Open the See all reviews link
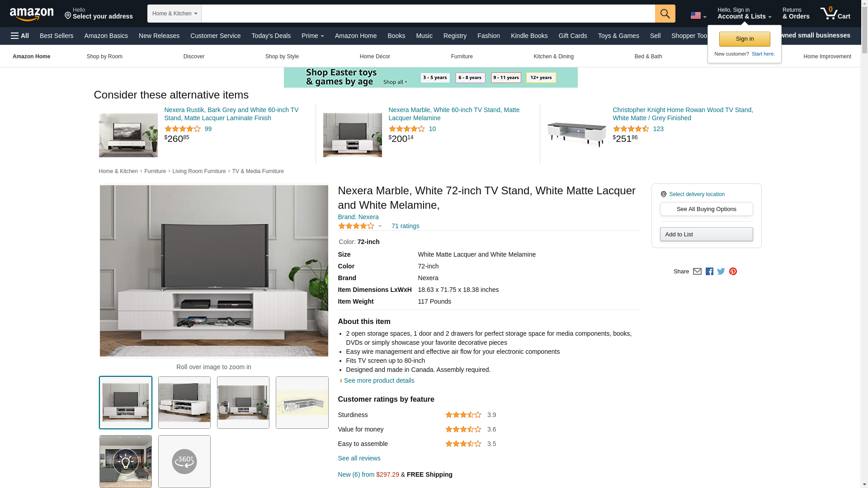The height and width of the screenshot is (488, 868). [x=359, y=458]
